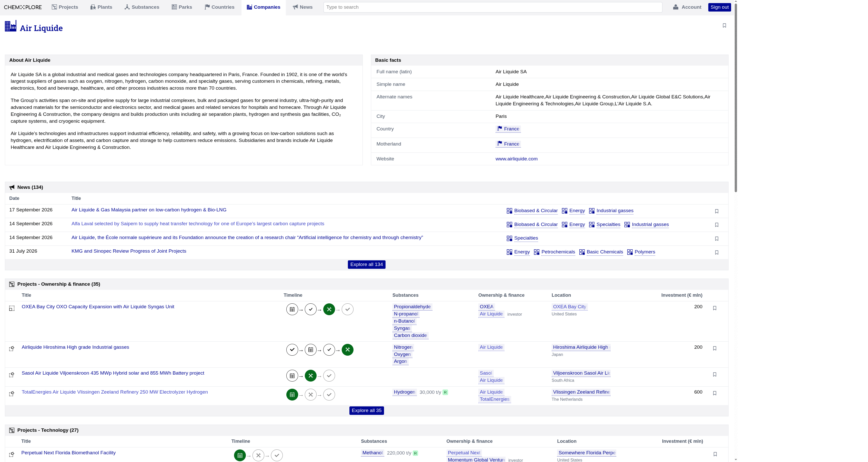
Task: Open OXEA Bay City OXO Capacity Expansion project
Action: 98,307
